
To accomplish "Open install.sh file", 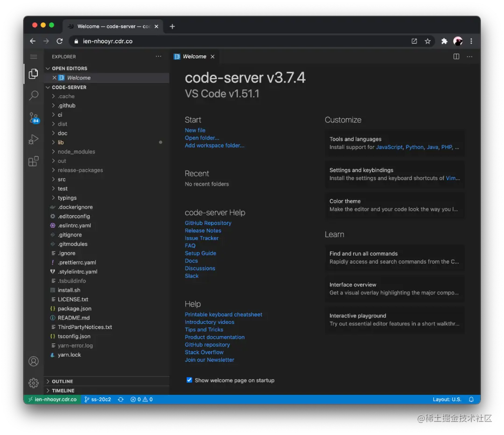I will click(x=106, y=290).
